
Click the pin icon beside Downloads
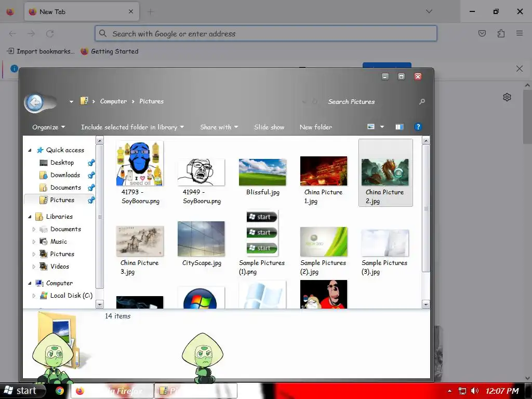click(x=91, y=175)
